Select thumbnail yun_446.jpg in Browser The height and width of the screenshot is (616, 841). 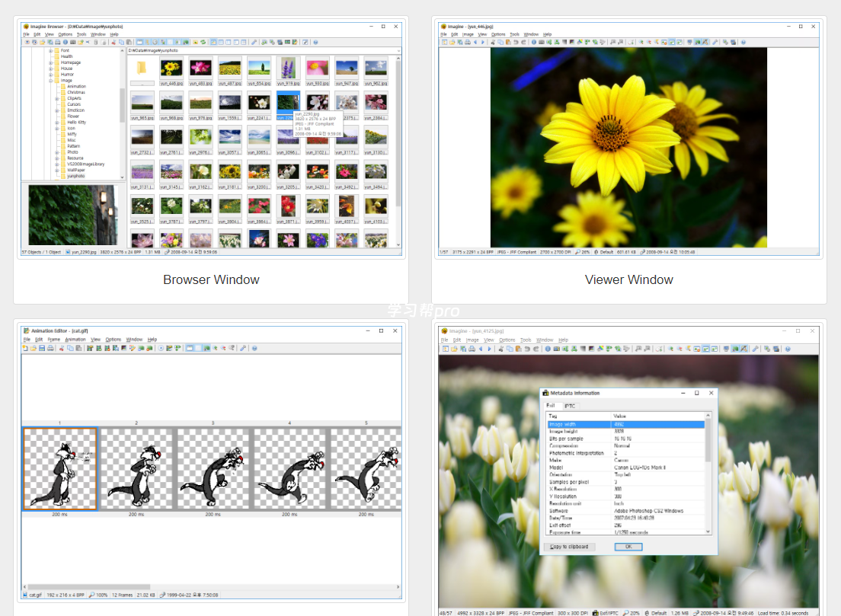pos(171,72)
